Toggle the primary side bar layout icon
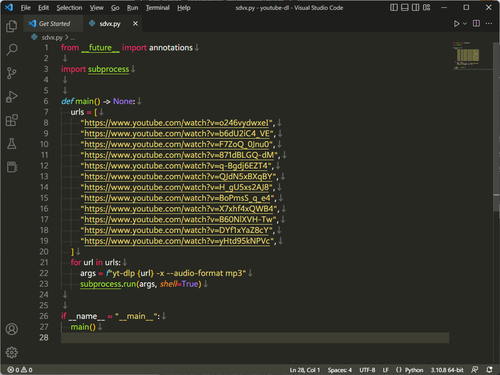The width and height of the screenshot is (500, 375). [x=394, y=7]
